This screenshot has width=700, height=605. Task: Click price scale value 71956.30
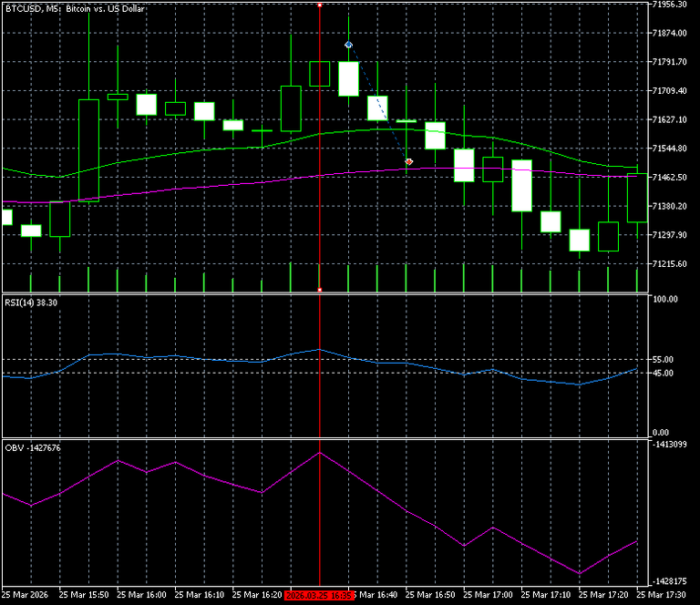(669, 5)
